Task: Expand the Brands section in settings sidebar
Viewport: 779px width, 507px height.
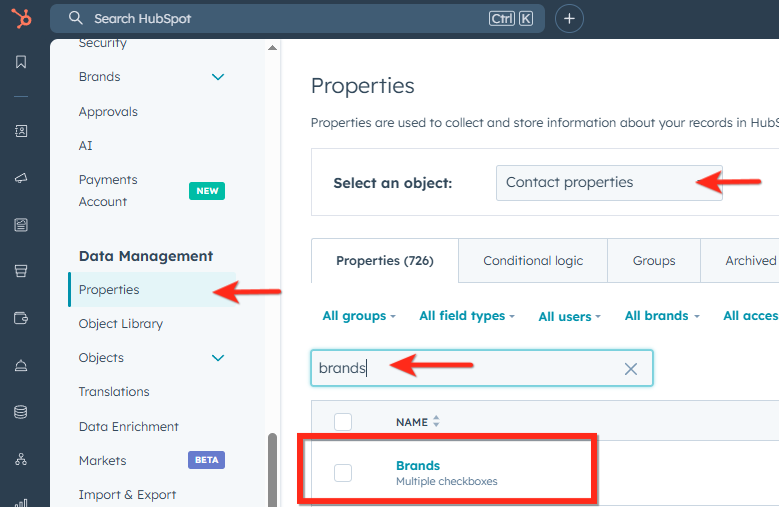Action: click(x=218, y=77)
